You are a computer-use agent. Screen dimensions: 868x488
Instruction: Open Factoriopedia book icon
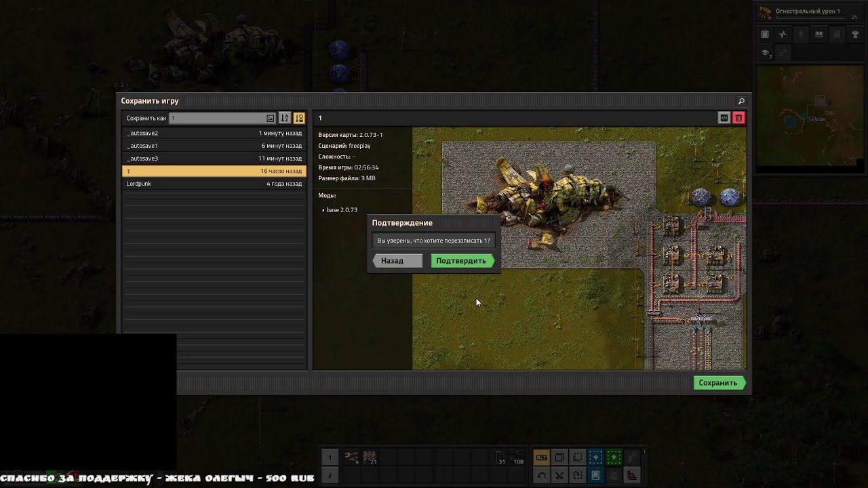(819, 35)
